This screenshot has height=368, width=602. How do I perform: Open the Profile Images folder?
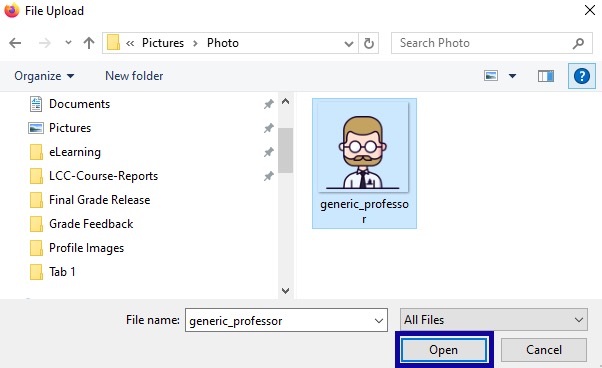(86, 248)
